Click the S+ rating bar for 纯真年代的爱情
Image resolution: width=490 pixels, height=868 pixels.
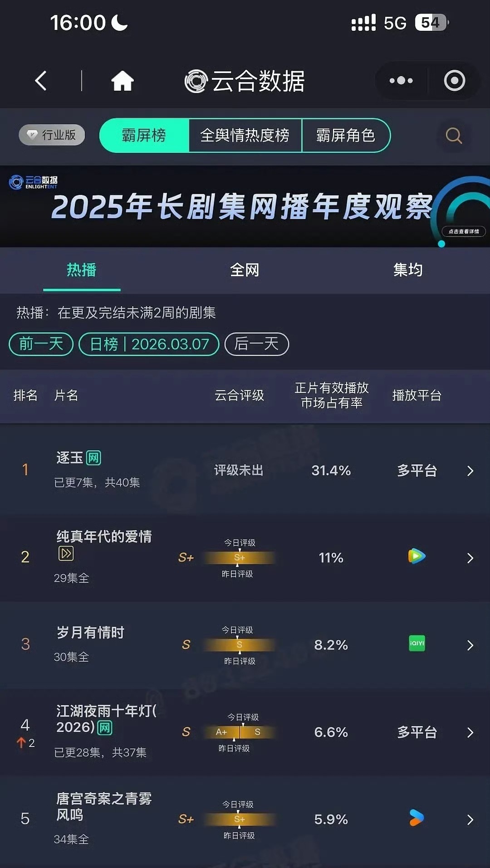tap(239, 557)
